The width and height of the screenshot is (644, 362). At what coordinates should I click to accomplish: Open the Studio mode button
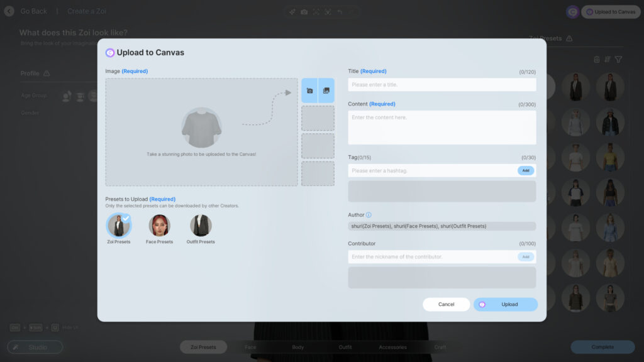(x=35, y=347)
